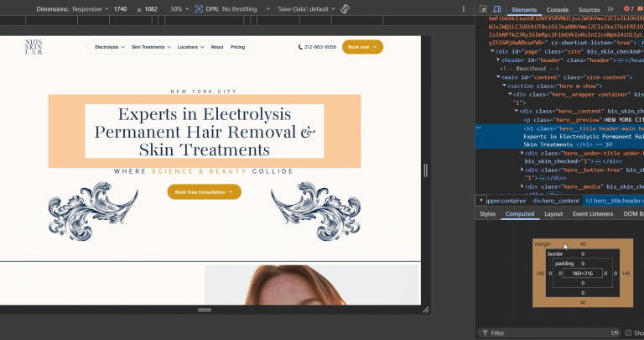Click the ellipsis in hero__button-free row

tap(543, 178)
